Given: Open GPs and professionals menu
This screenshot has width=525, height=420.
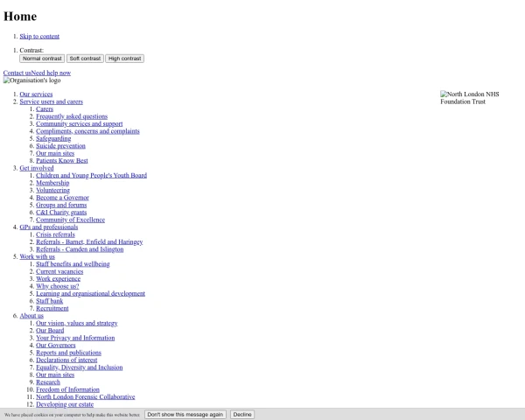Looking at the screenshot, I should click(x=49, y=227).
